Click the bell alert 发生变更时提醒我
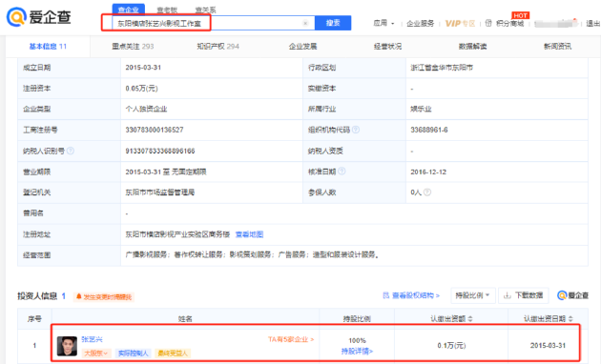 point(103,296)
